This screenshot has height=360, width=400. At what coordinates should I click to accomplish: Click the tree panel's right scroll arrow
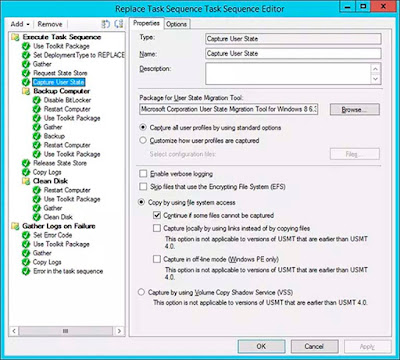[x=119, y=331]
